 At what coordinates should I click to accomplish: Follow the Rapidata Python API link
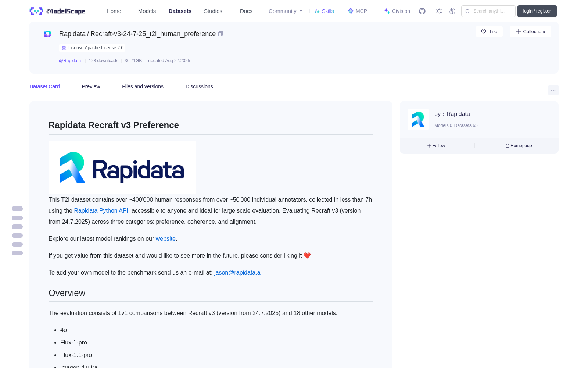click(x=101, y=211)
